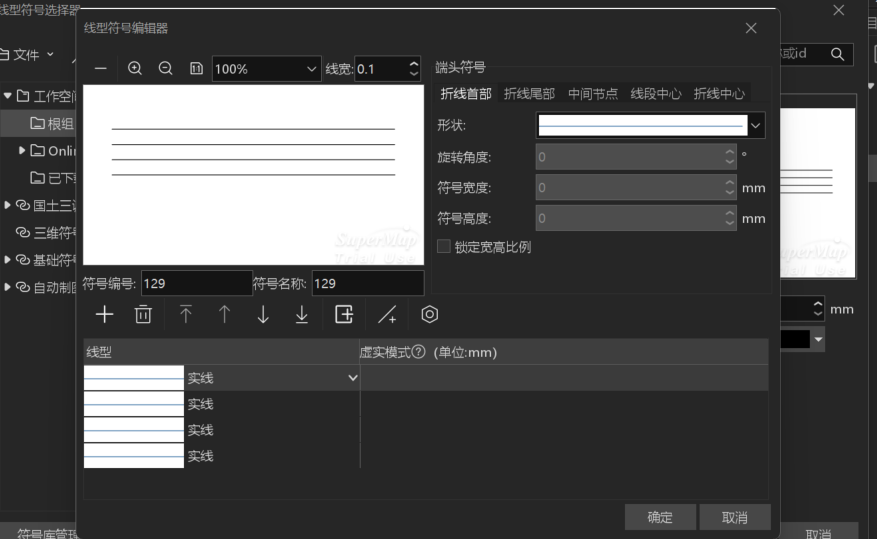Image resolution: width=877 pixels, height=539 pixels.
Task: Move sub-line to the bottom
Action: click(x=302, y=314)
